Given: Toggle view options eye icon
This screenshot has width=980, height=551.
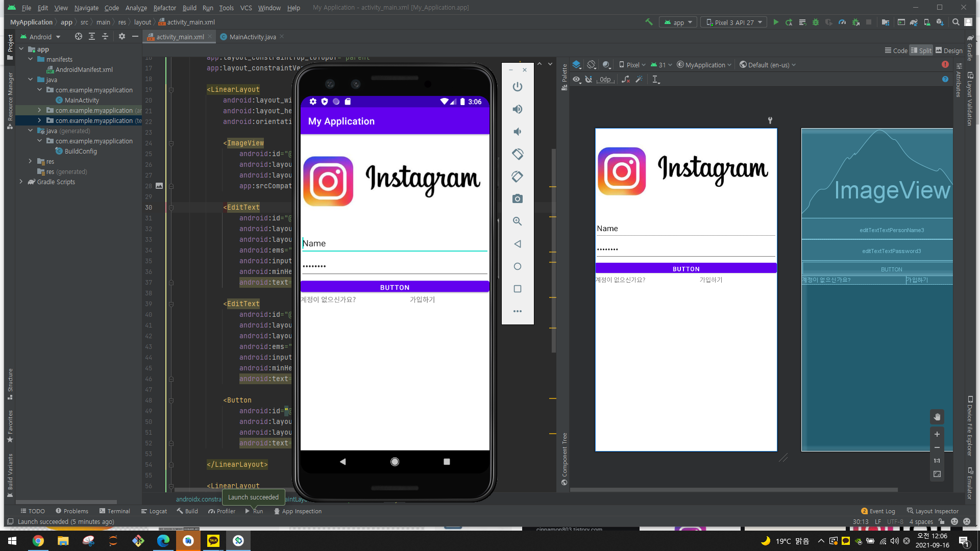Looking at the screenshot, I should pyautogui.click(x=577, y=80).
